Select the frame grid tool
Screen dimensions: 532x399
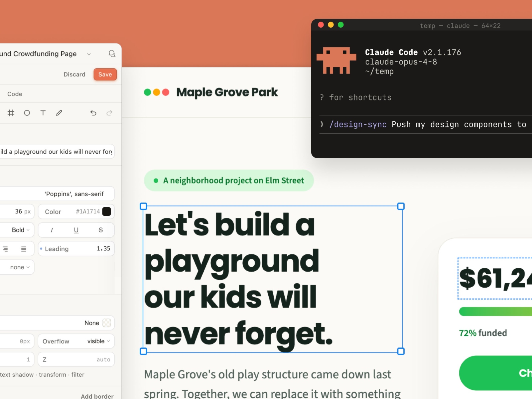(11, 113)
